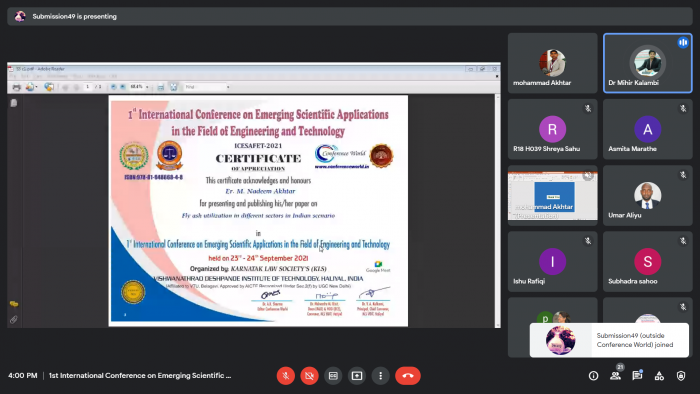Screen dimensions: 700x394
Task: Click the Present now screen-share icon
Action: tap(357, 376)
